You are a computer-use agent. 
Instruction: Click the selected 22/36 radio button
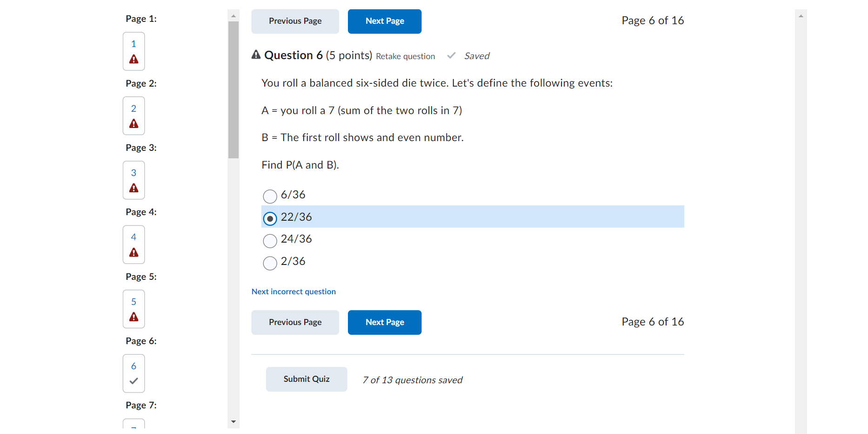pos(270,218)
